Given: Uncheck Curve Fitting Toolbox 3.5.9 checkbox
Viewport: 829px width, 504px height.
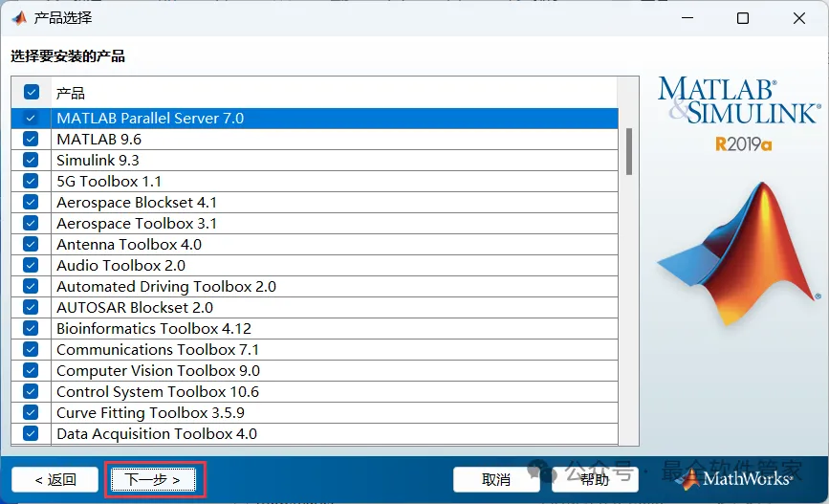Looking at the screenshot, I should tap(31, 412).
